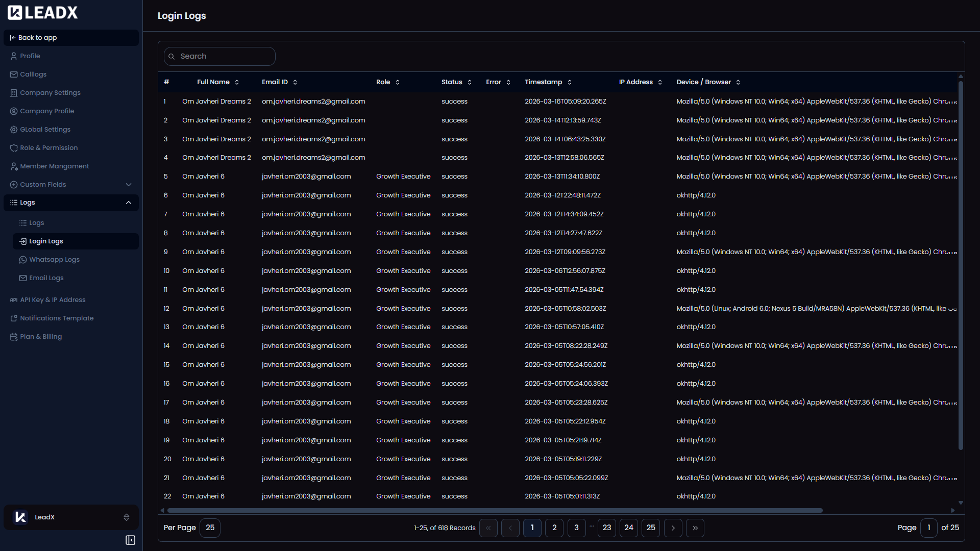Toggle sorting on the Status column
The image size is (980, 551).
pos(471,82)
